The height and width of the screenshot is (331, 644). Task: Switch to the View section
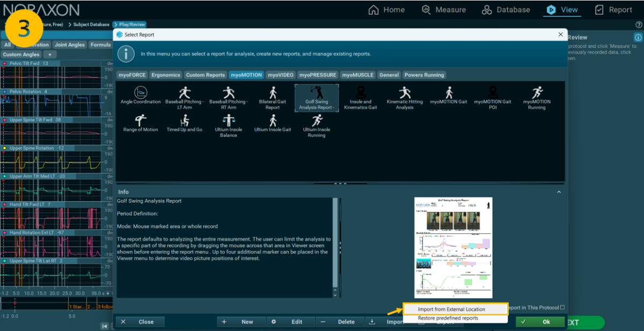coord(562,10)
